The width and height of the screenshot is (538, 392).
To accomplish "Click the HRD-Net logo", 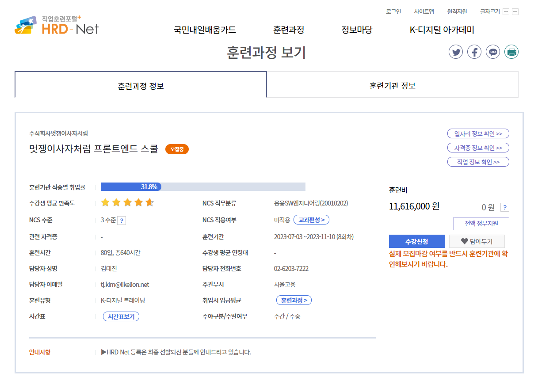I will click(57, 26).
